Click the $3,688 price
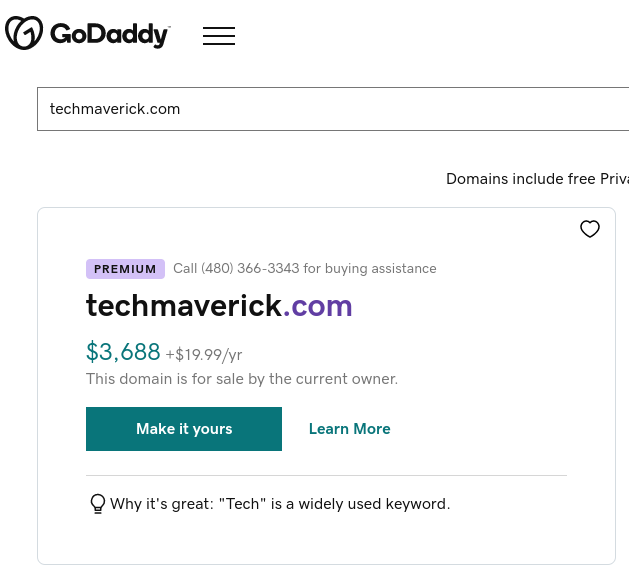 coord(123,352)
